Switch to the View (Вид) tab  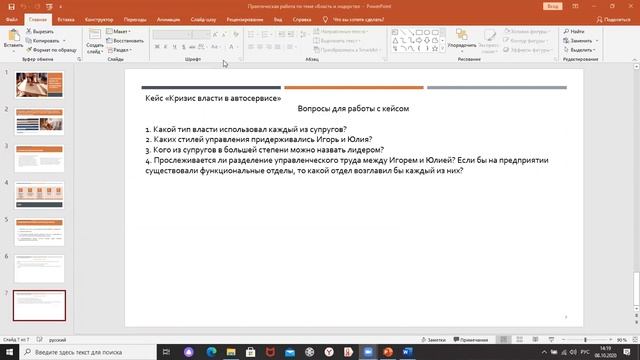[x=278, y=20]
